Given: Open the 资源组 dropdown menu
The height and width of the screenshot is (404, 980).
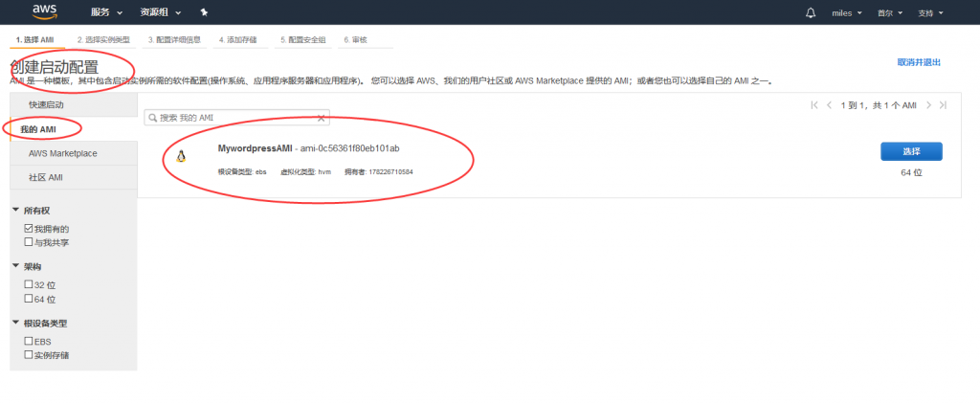Looking at the screenshot, I should (161, 12).
